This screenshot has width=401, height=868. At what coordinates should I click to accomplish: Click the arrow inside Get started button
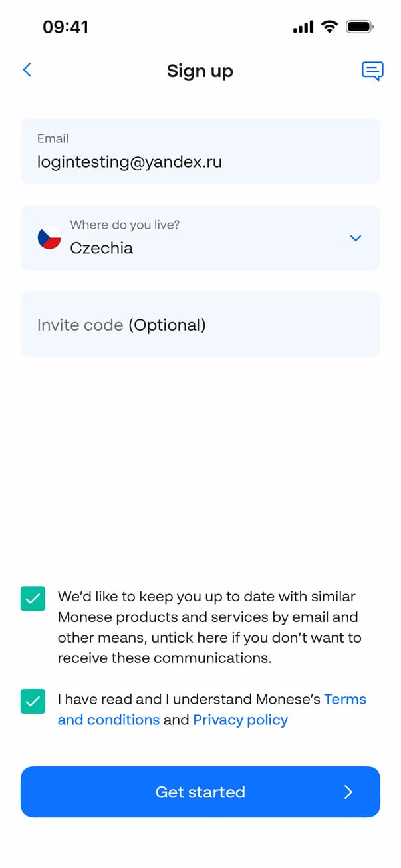(348, 792)
